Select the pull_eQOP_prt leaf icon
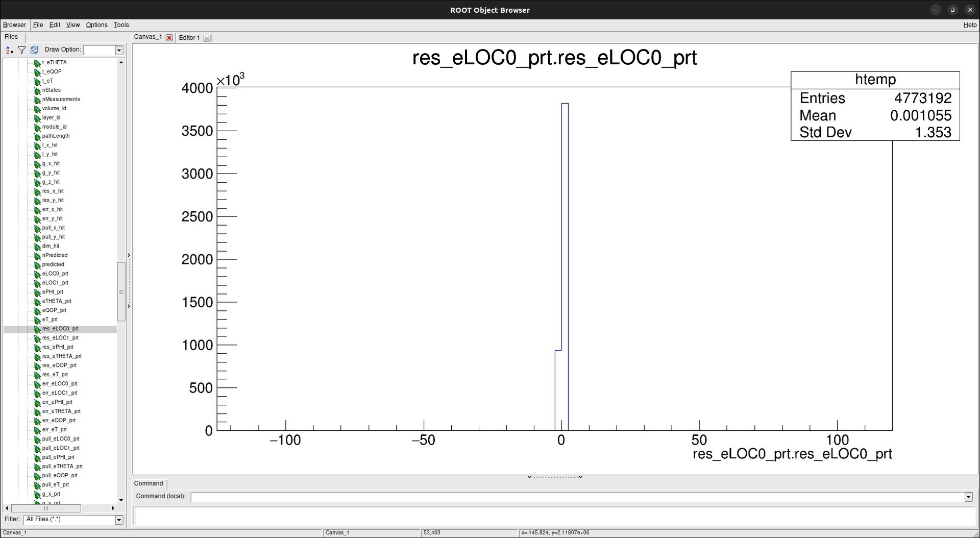This screenshot has height=538, width=980. point(38,475)
